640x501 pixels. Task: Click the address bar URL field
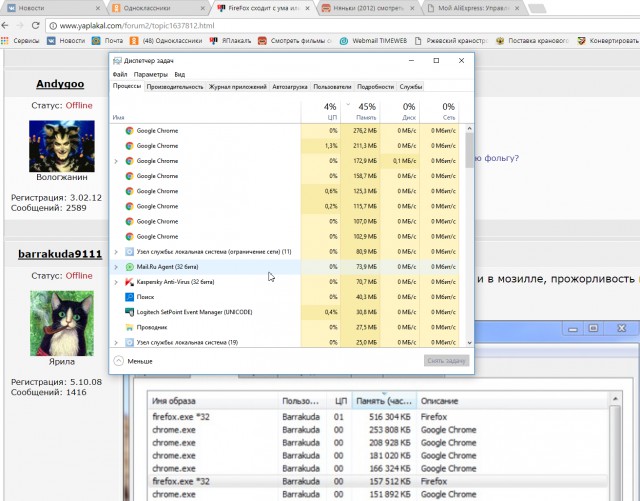click(x=343, y=26)
